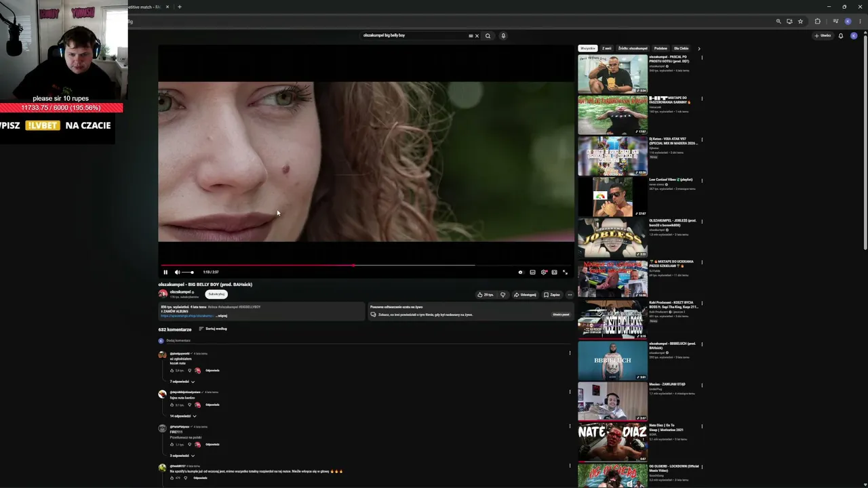Image resolution: width=868 pixels, height=488 pixels.
Task: Select the Podobne filter chip
Action: click(x=660, y=49)
